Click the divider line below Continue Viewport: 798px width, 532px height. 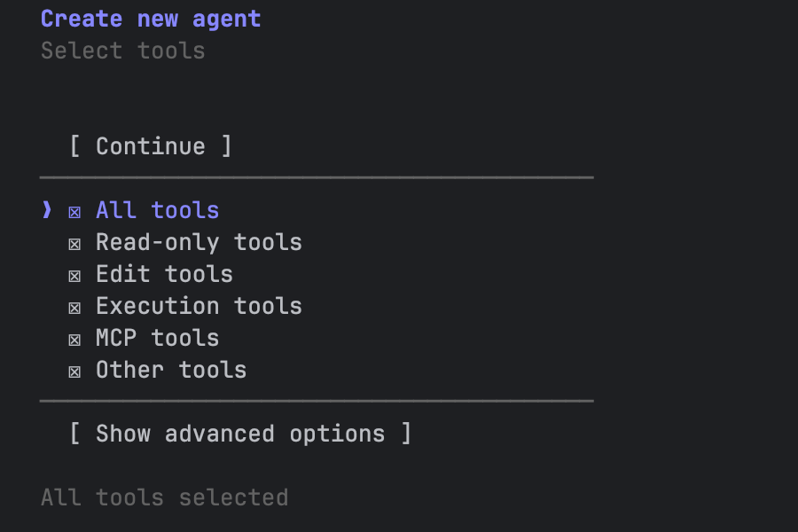coord(317,178)
